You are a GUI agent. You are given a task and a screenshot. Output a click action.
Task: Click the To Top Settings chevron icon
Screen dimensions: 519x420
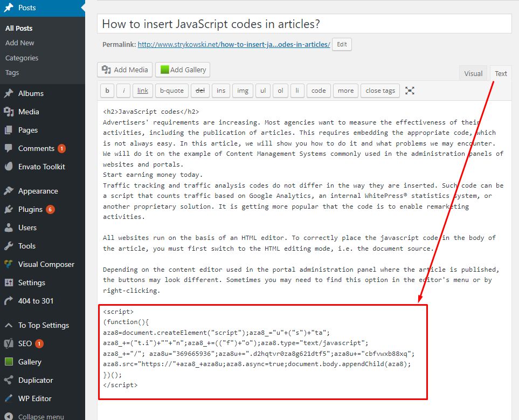point(9,325)
